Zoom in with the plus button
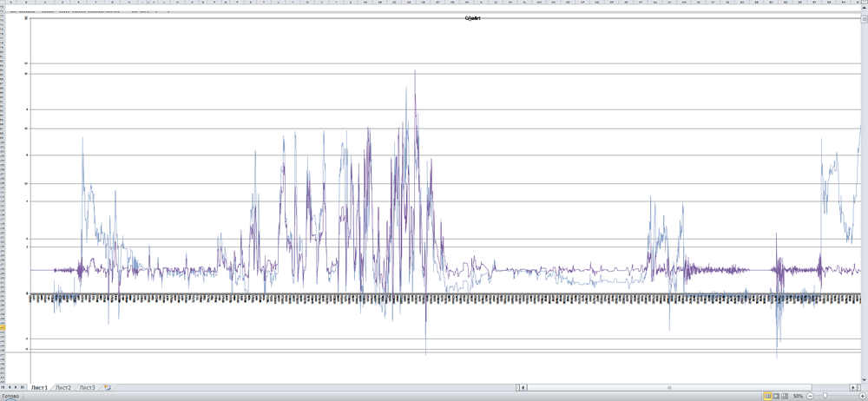Image resolution: width=868 pixels, height=401 pixels. pyautogui.click(x=863, y=396)
